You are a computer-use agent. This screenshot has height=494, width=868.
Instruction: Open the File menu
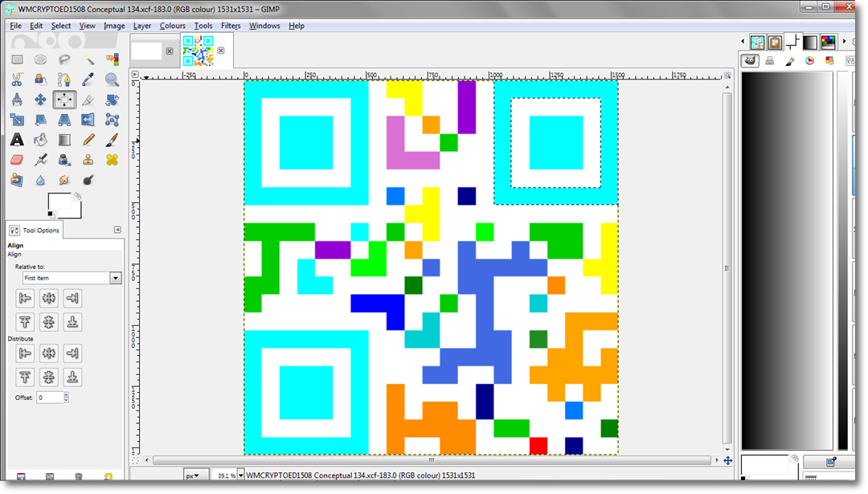[x=15, y=26]
